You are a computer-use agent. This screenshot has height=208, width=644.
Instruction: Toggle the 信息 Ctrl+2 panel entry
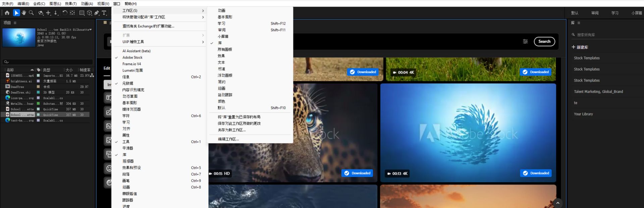(x=159, y=77)
